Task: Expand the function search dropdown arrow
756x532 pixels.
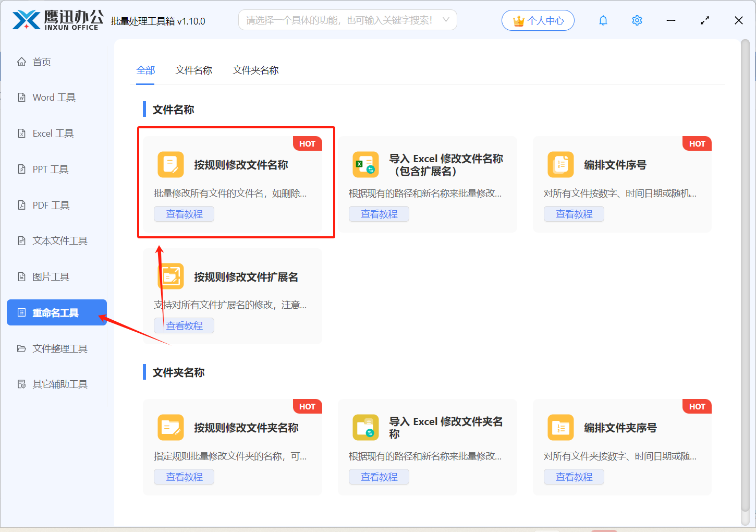Action: coord(445,19)
